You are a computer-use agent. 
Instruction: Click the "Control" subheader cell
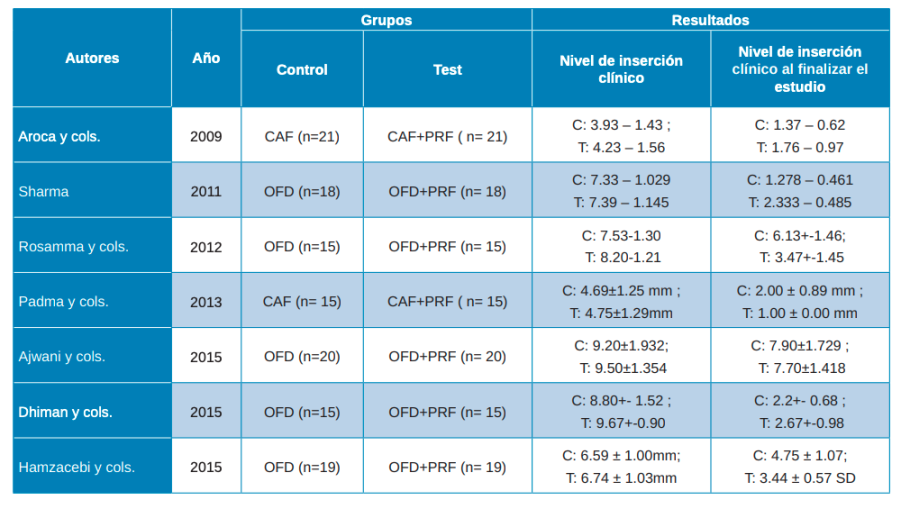tap(302, 70)
